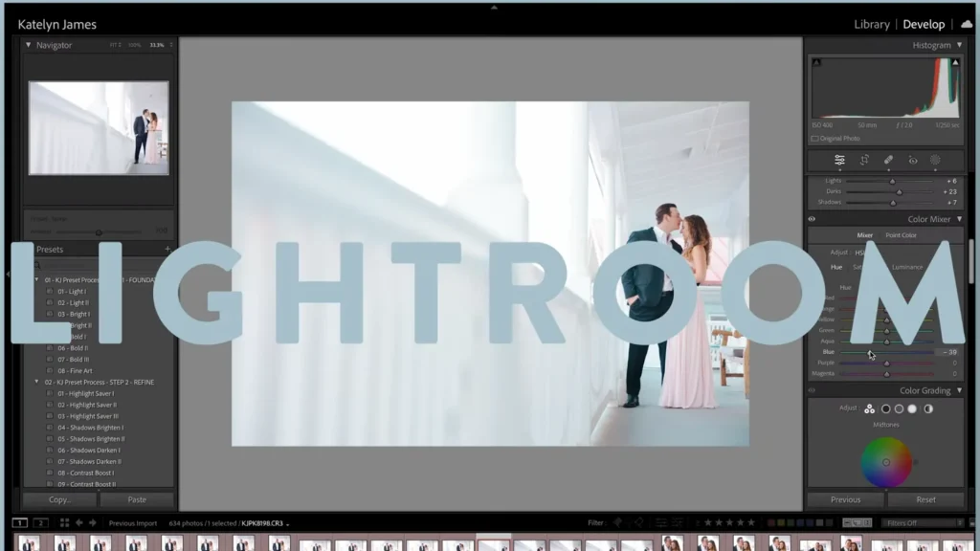Select the Point Color tab in Color Mixer
The image size is (980, 551).
pos(901,234)
